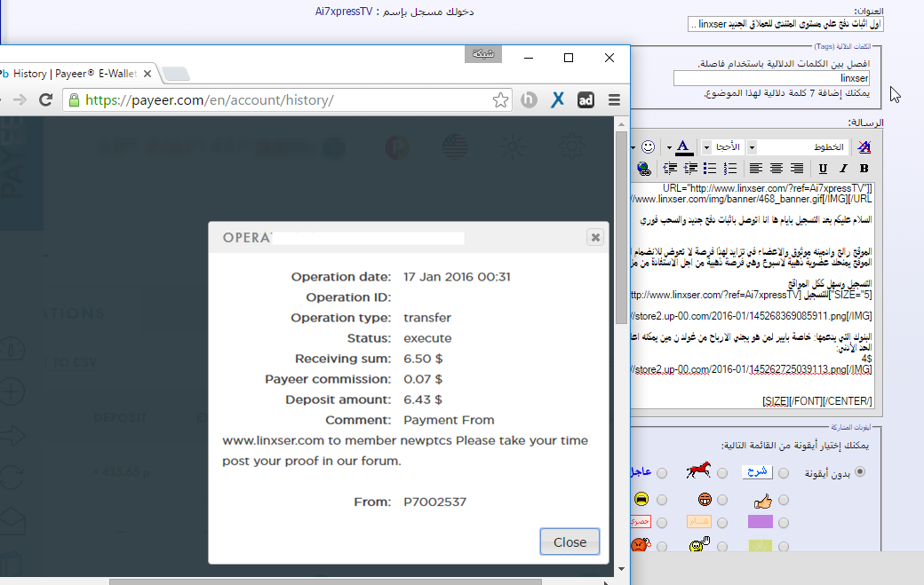Click the Ai7xpressTV username link

(344, 12)
